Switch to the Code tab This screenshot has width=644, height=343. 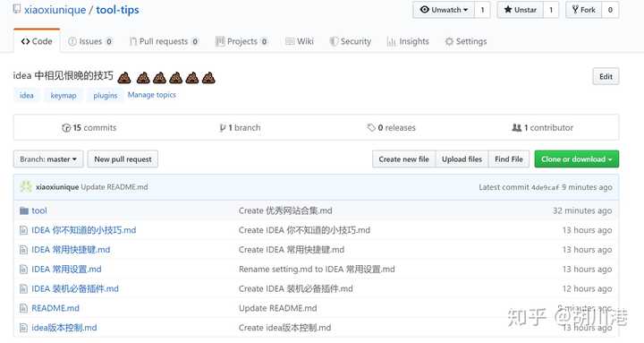(37, 41)
